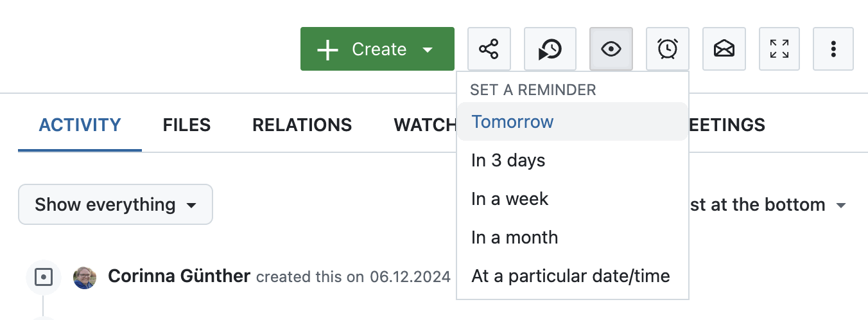Viewport: 868px width, 320px height.
Task: Pick the In a week reminder
Action: [510, 199]
